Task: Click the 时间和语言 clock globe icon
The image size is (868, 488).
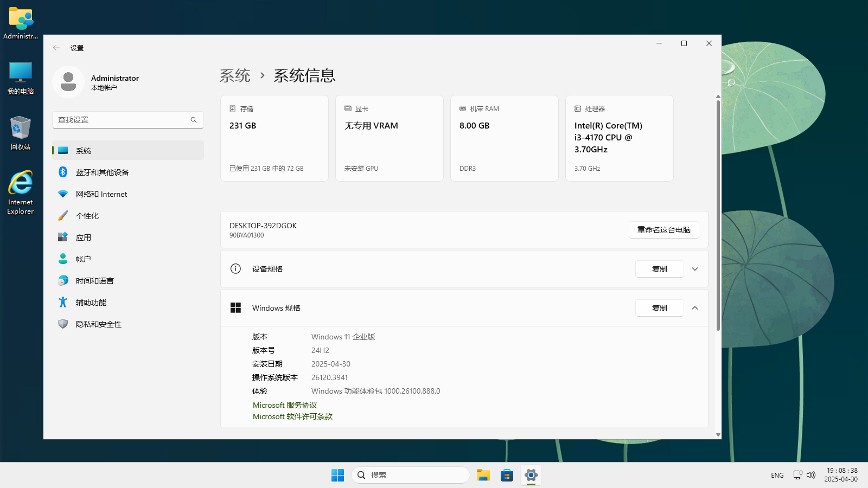Action: tap(63, 280)
